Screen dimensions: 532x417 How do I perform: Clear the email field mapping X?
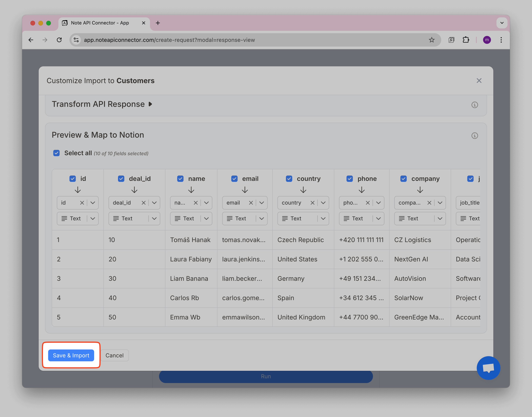tap(251, 203)
